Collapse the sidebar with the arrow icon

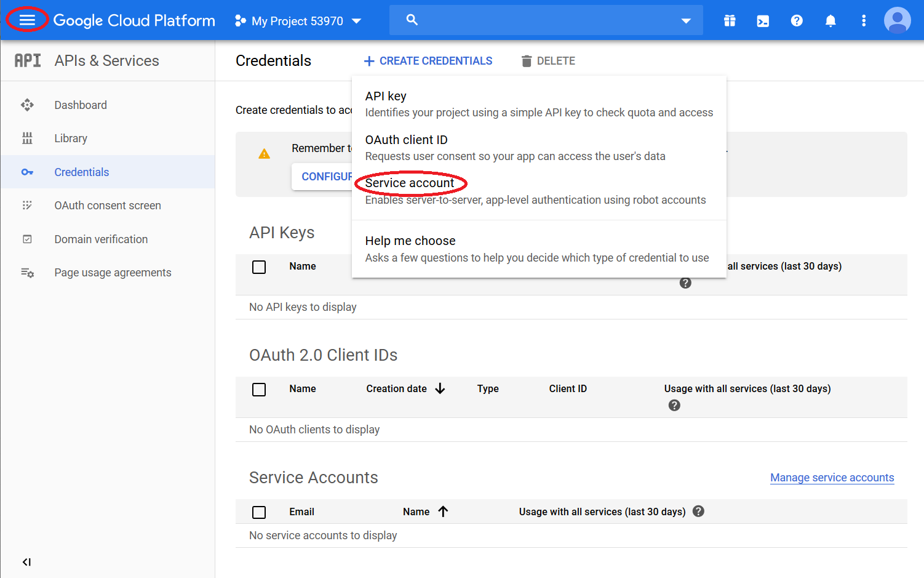coord(26,562)
